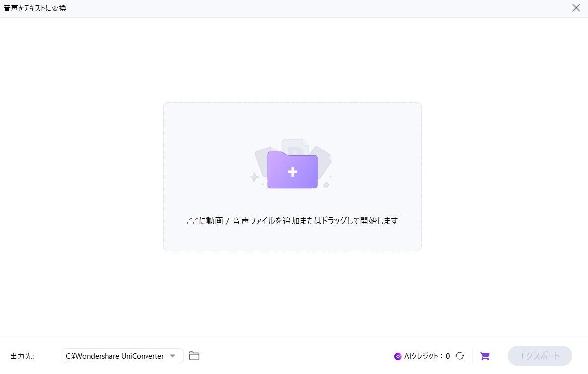The image size is (588, 374).
Task: Open the output folder browse icon
Action: [x=194, y=356]
